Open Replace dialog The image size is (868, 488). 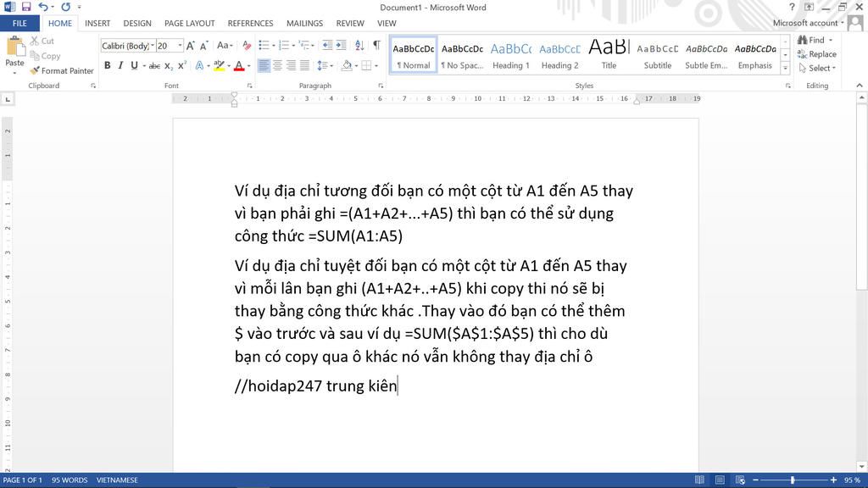pos(816,54)
